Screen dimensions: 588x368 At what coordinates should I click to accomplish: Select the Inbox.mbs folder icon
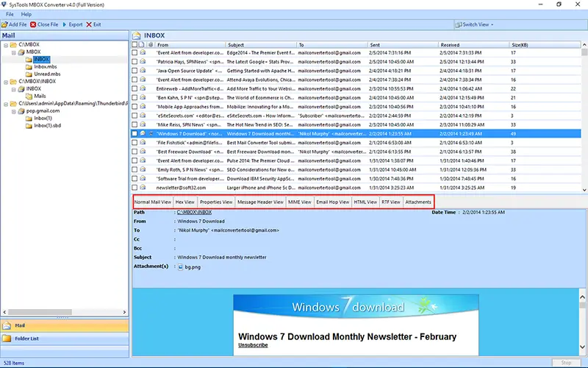(x=29, y=67)
